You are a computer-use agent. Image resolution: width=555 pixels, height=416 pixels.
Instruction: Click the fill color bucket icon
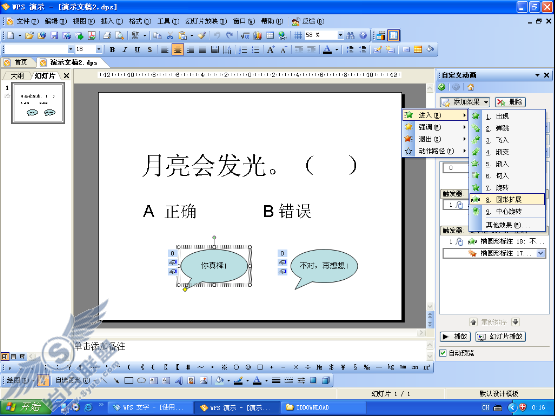[219, 381]
